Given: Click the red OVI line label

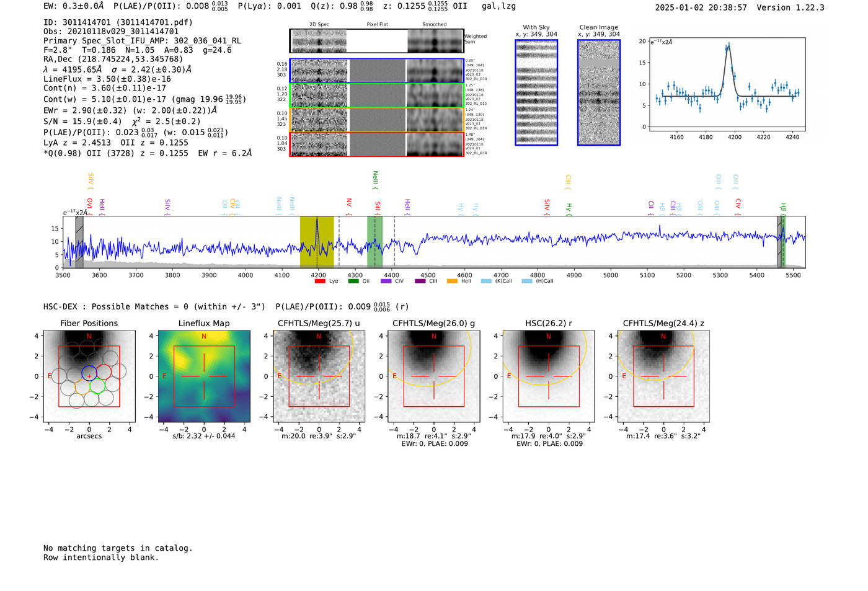Looking at the screenshot, I should click(x=90, y=207).
